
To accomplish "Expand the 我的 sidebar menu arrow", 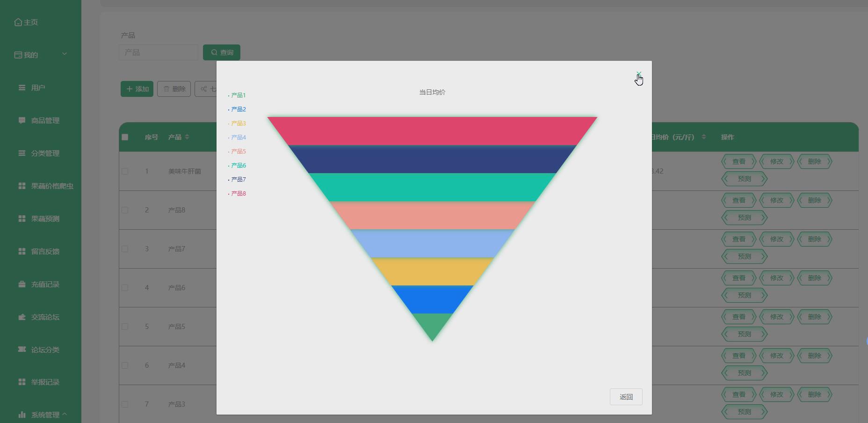I will (65, 54).
